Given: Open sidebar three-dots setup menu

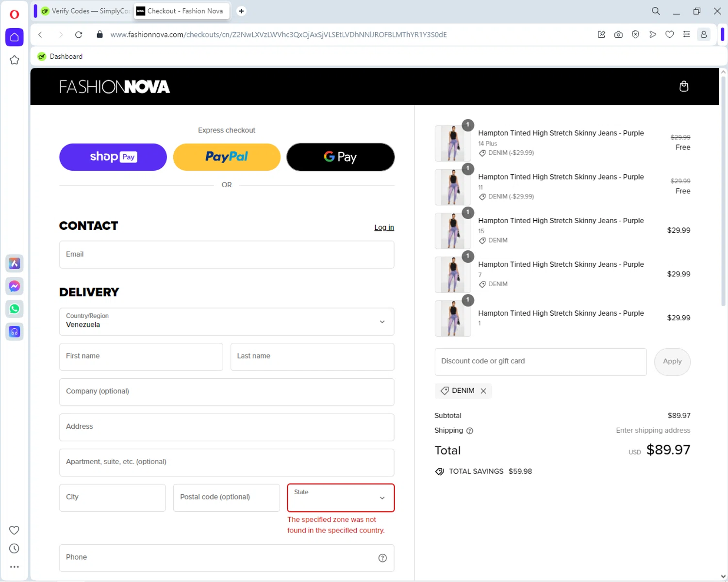Looking at the screenshot, I should click(x=15, y=567).
